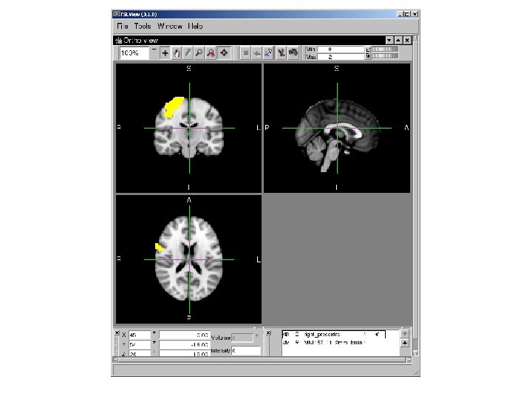Minimize the FSLView window
The image size is (532, 399).
pos(400,14)
